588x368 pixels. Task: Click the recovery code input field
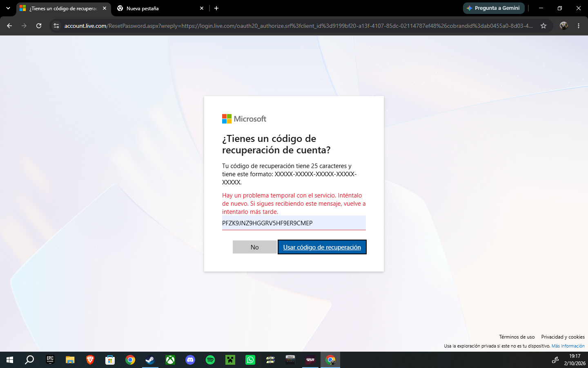click(x=294, y=223)
